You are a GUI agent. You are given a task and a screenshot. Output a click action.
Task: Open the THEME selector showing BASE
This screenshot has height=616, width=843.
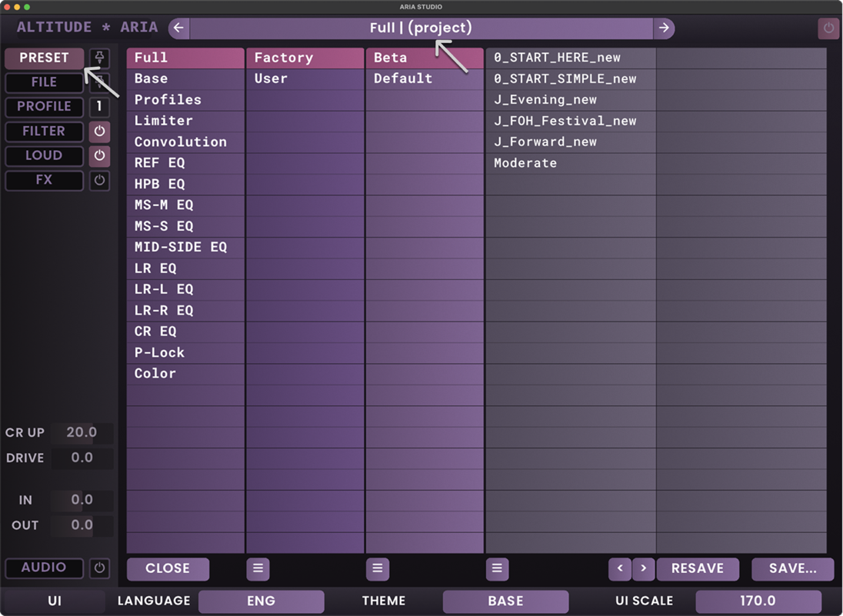(x=505, y=601)
